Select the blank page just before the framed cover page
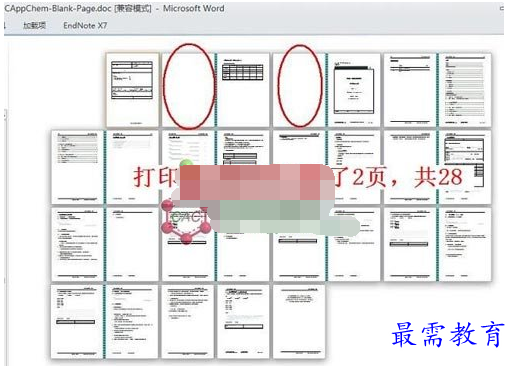The height and width of the screenshot is (366, 513). coord(299,90)
